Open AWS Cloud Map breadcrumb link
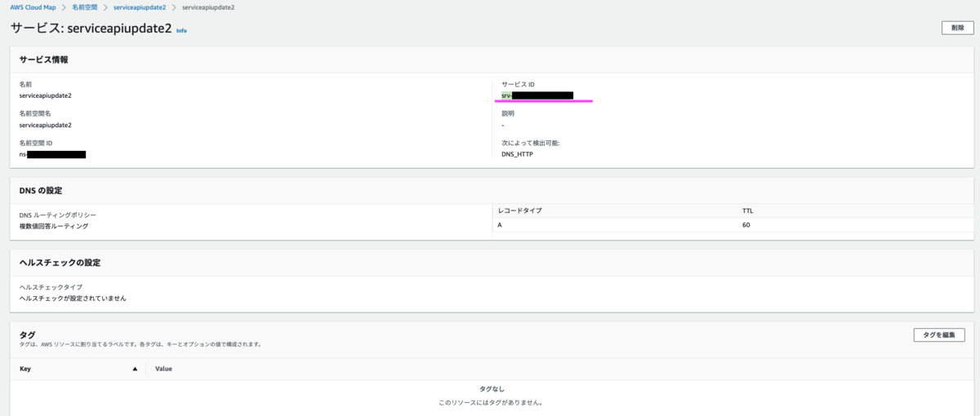This screenshot has width=980, height=416. click(x=33, y=7)
